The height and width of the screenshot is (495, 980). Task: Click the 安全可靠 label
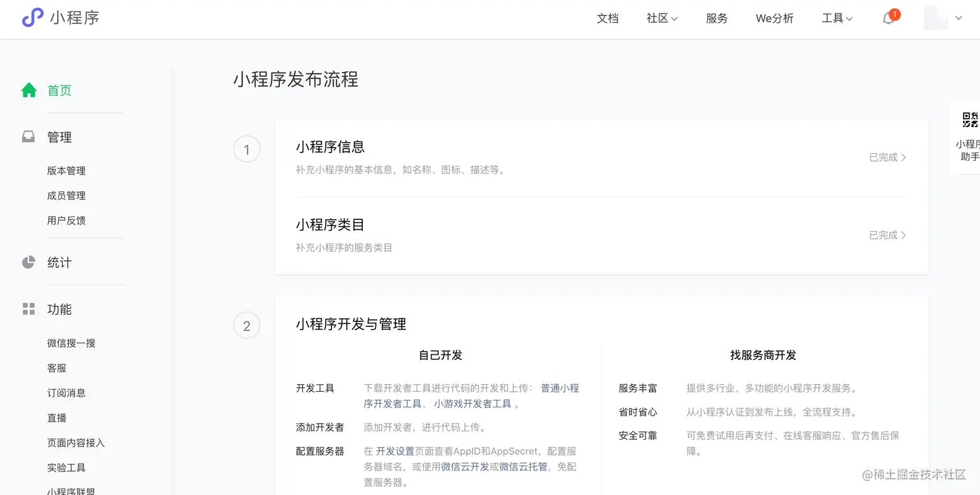pyautogui.click(x=638, y=435)
